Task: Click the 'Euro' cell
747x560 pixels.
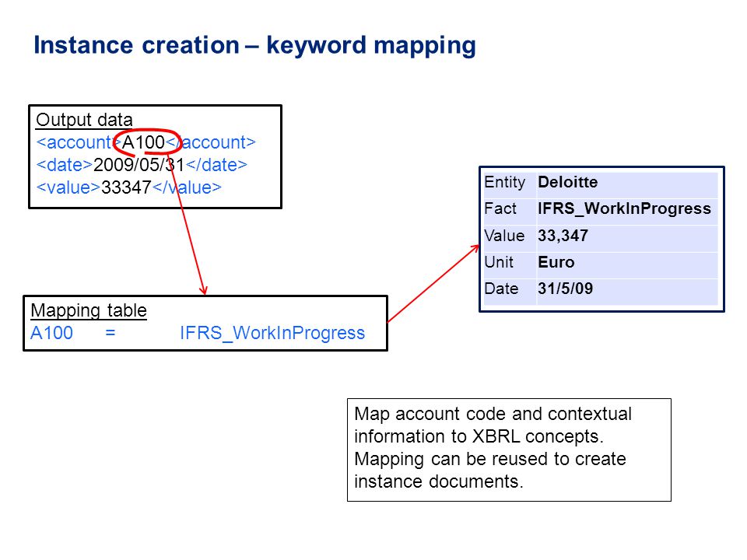Action: (627, 265)
